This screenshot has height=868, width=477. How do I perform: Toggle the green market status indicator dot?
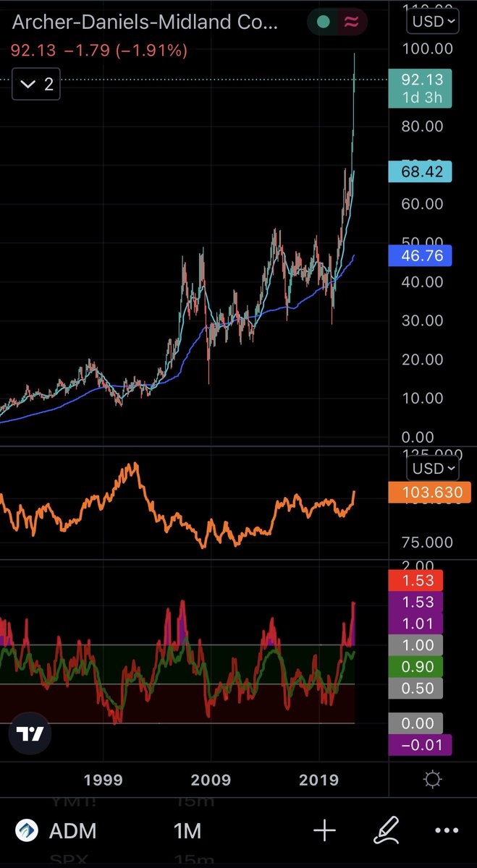pos(324,22)
